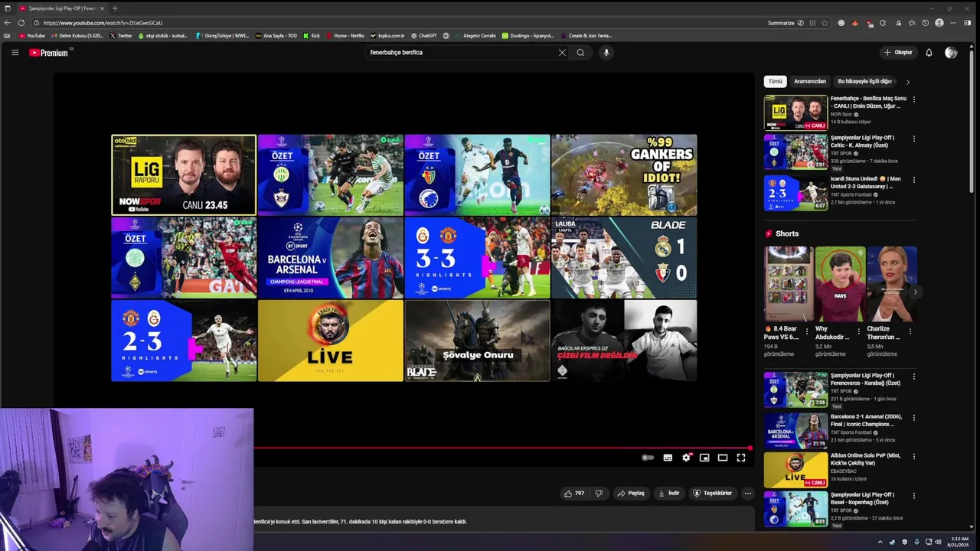The width and height of the screenshot is (980, 551).
Task: Open a new browser tab
Action: 115,8
